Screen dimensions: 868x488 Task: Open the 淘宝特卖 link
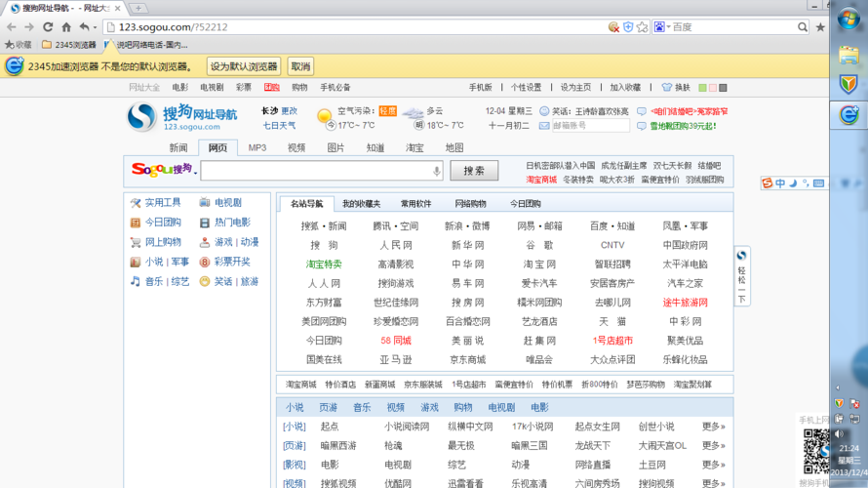324,264
